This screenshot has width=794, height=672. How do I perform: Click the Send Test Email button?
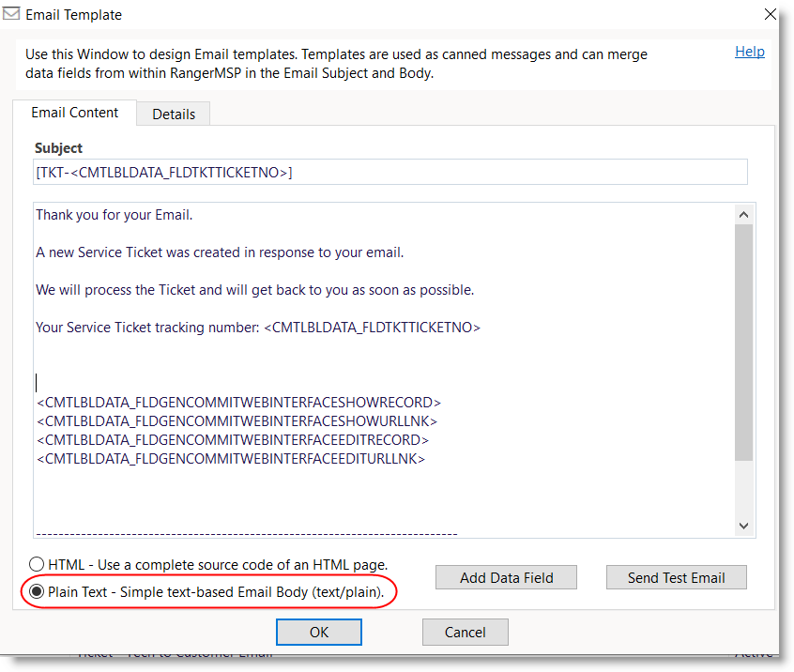point(676,577)
